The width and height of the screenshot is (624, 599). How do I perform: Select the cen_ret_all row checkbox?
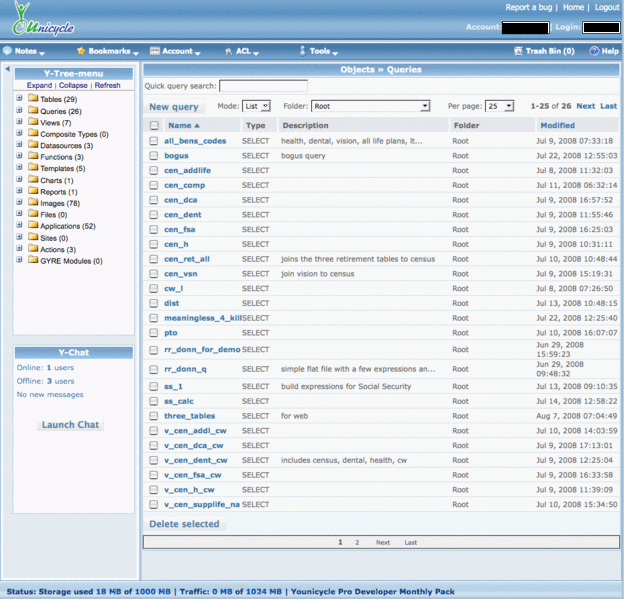click(153, 259)
